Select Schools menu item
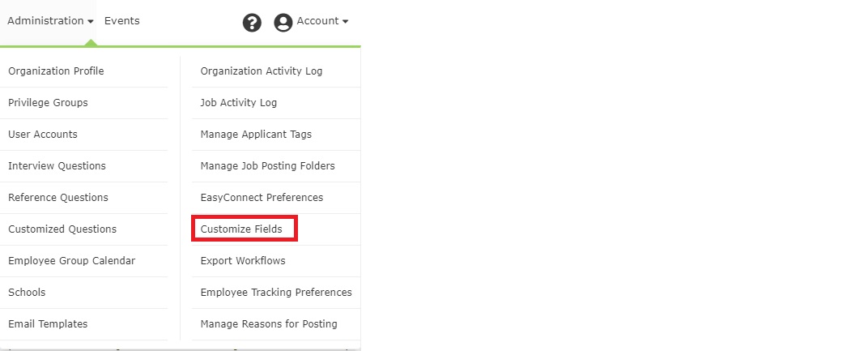The height and width of the screenshot is (351, 868). 27,293
